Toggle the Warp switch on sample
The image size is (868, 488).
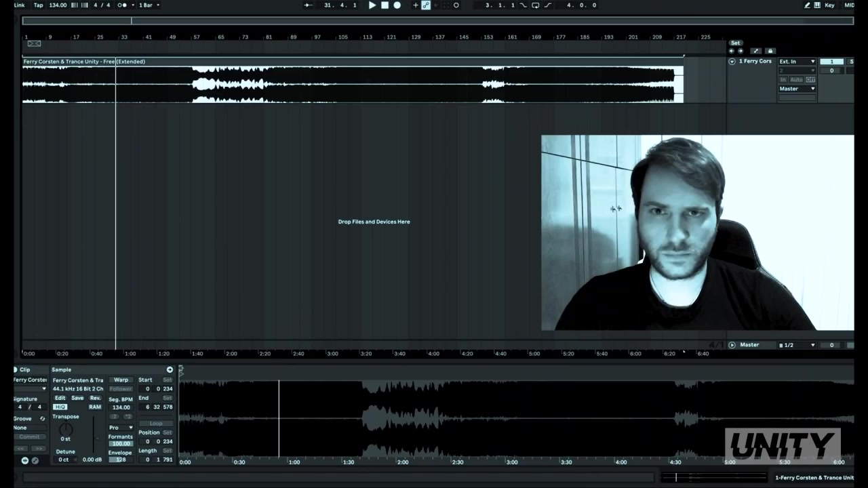[x=121, y=380]
